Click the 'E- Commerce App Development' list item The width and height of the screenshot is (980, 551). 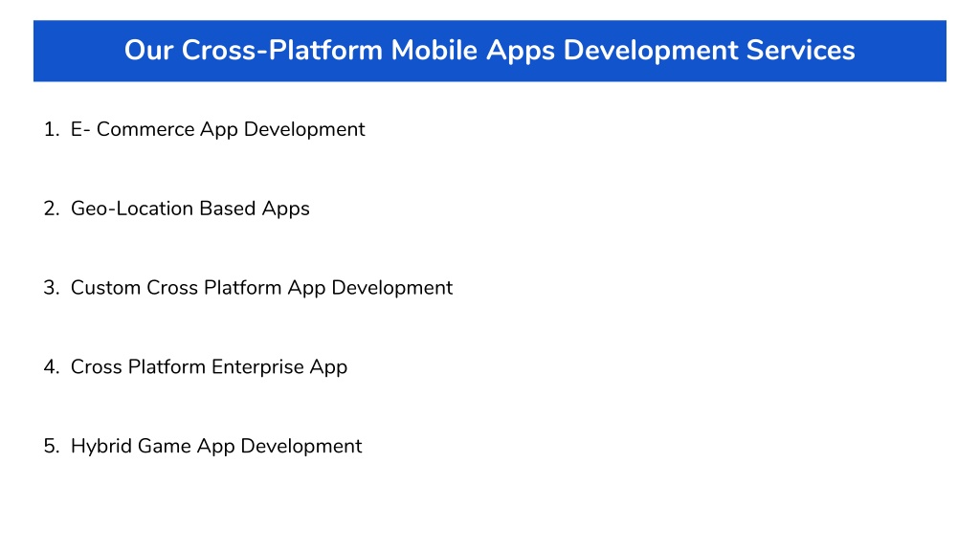tap(217, 129)
